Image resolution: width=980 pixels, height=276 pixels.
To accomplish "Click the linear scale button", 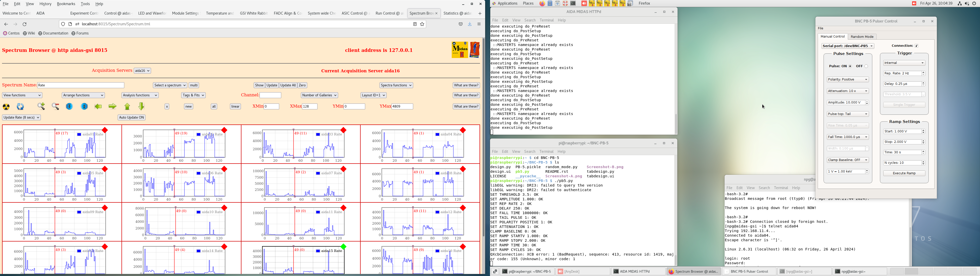I will tap(236, 107).
